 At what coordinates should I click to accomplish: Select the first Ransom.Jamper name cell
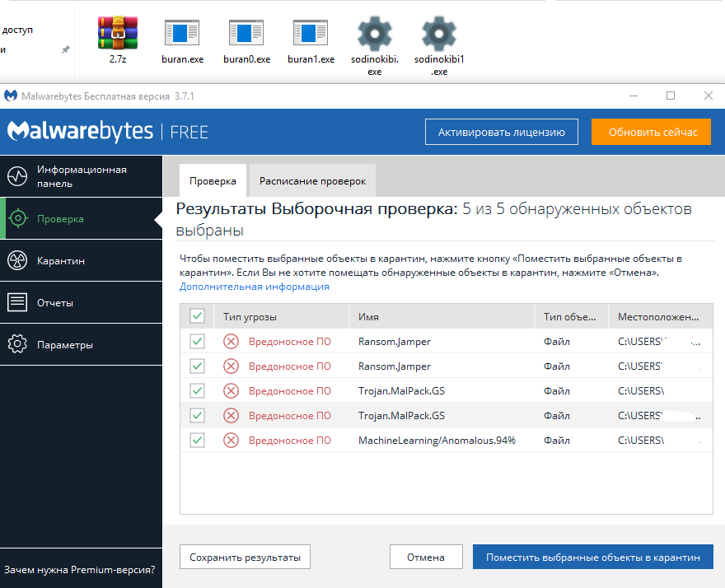pos(395,341)
